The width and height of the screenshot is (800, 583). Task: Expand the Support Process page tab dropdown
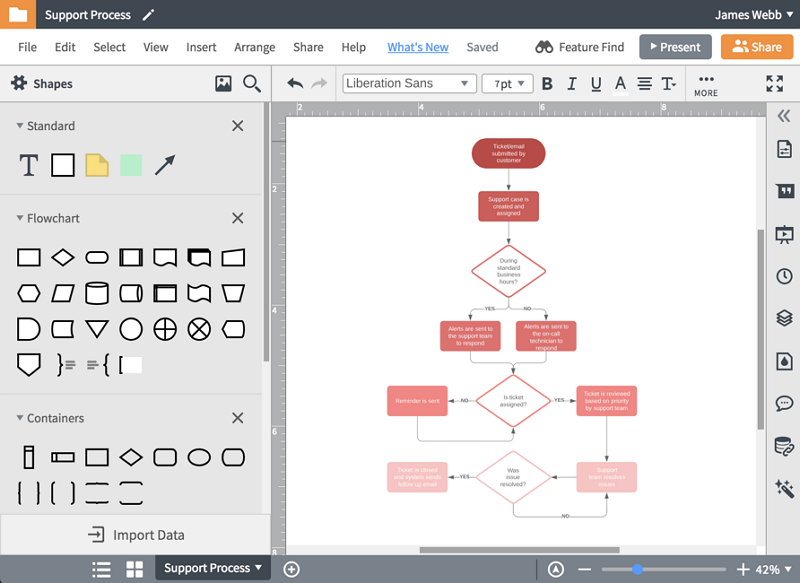click(259, 568)
